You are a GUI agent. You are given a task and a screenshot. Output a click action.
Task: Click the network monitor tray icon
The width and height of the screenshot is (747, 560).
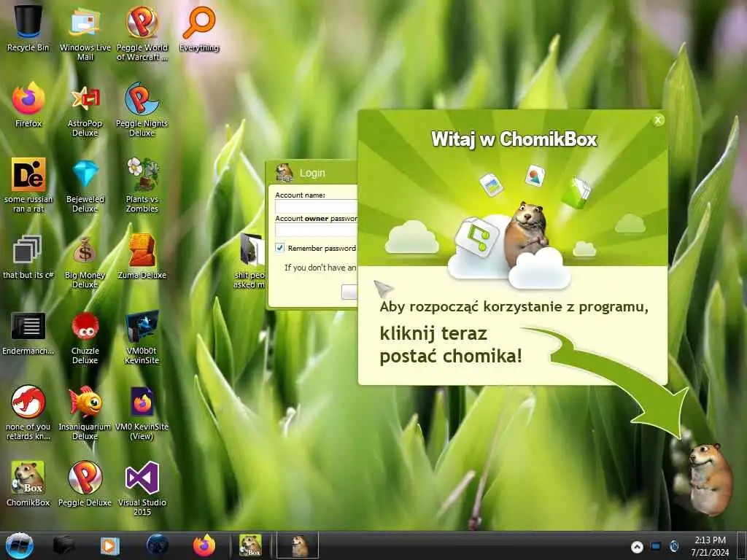(656, 546)
